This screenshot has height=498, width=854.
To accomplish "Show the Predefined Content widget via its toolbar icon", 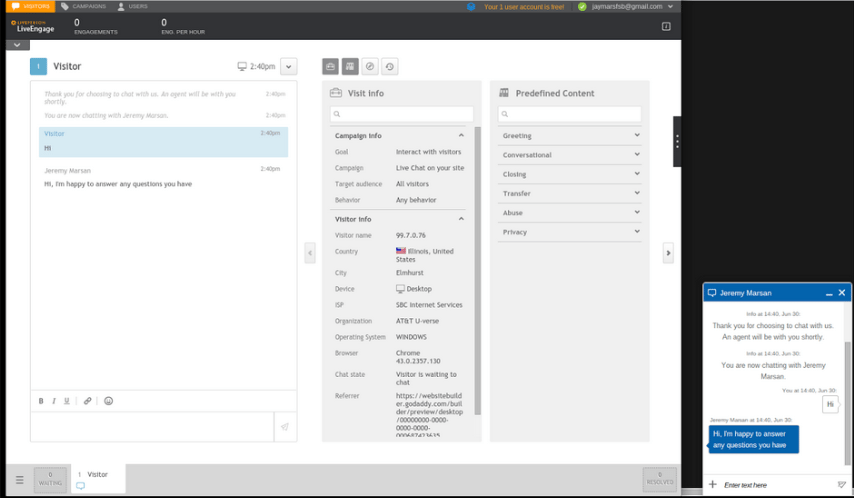I will pyautogui.click(x=350, y=66).
